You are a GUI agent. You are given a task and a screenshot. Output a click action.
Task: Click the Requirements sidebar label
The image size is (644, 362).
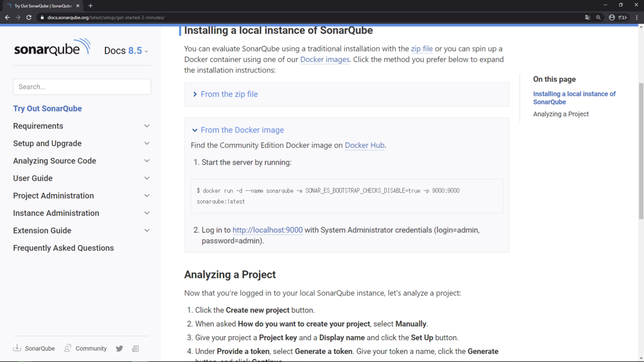click(x=38, y=126)
